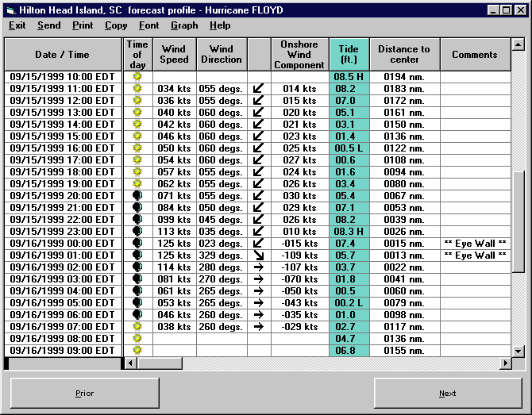Open the Font menu
Image resolution: width=532 pixels, height=415 pixels.
(148, 25)
